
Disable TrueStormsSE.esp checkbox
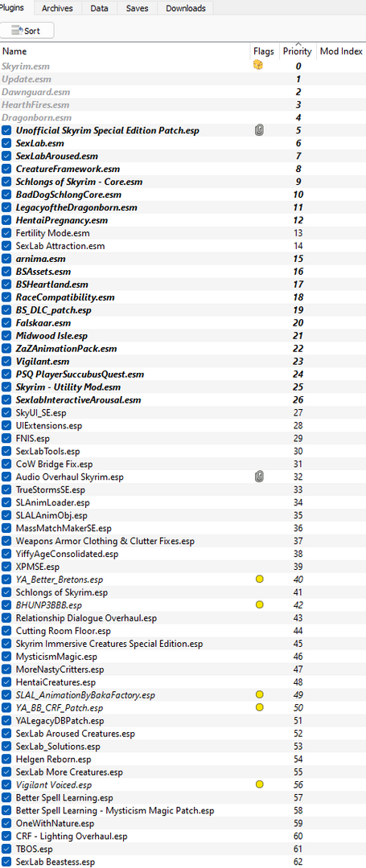point(6,489)
